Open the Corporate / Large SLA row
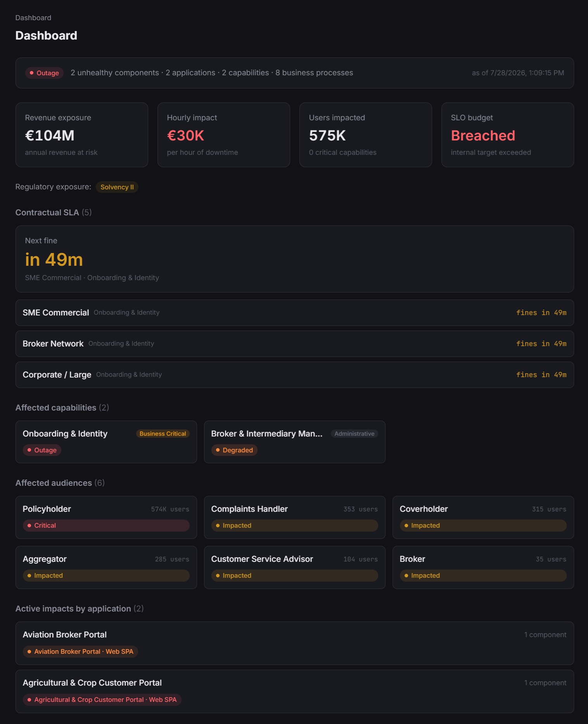This screenshot has width=588, height=724. (295, 375)
